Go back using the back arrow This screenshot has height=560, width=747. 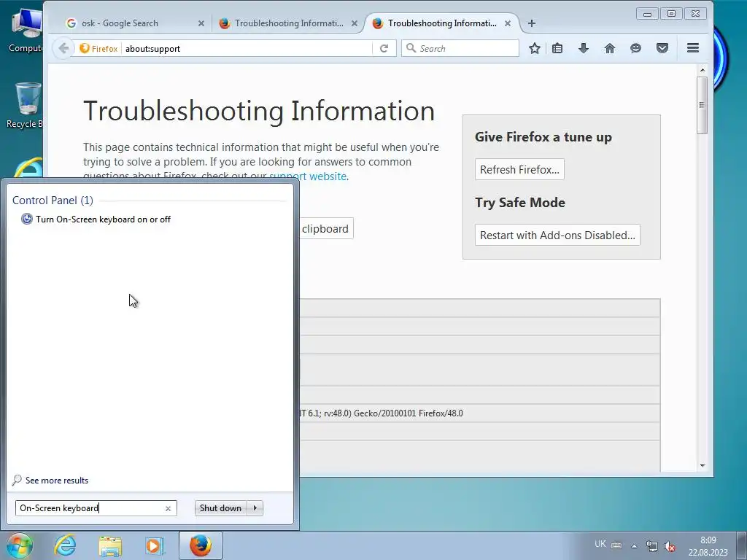click(63, 48)
